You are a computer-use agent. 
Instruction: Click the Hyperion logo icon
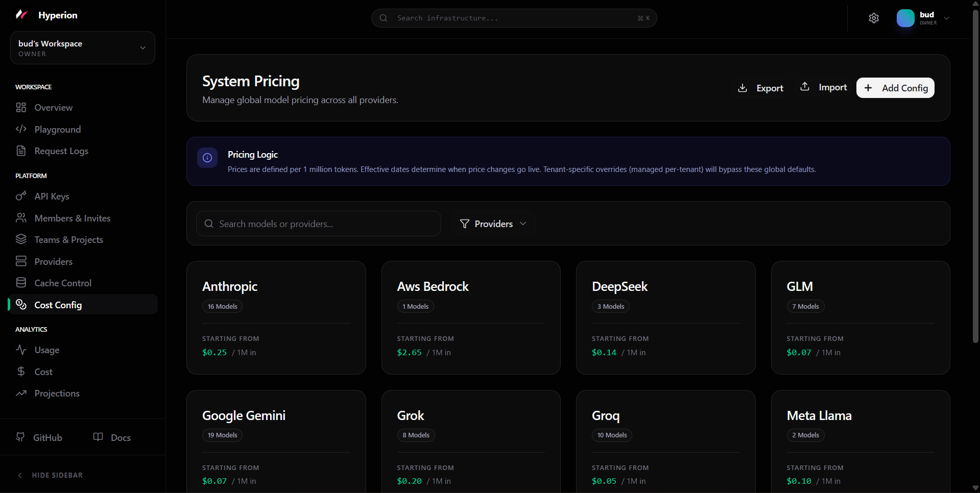21,15
